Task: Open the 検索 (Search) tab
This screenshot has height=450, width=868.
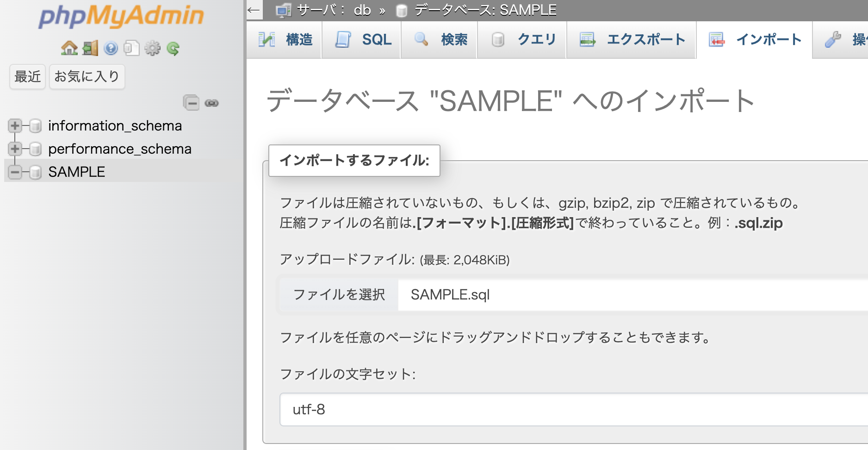Action: click(439, 40)
